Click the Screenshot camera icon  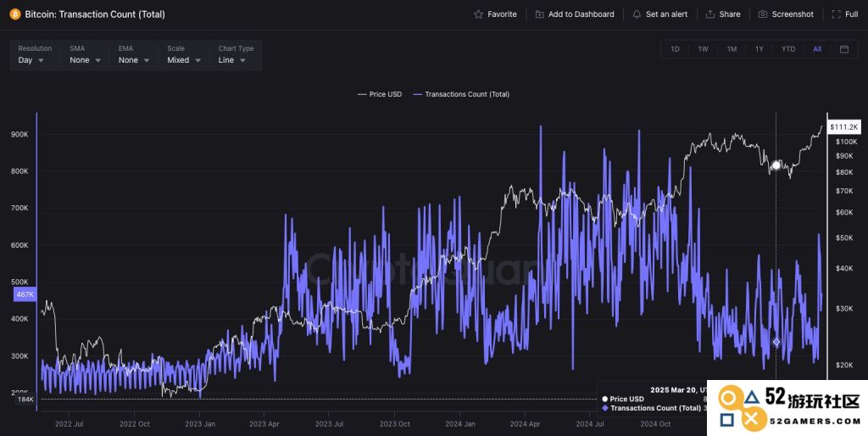point(763,14)
